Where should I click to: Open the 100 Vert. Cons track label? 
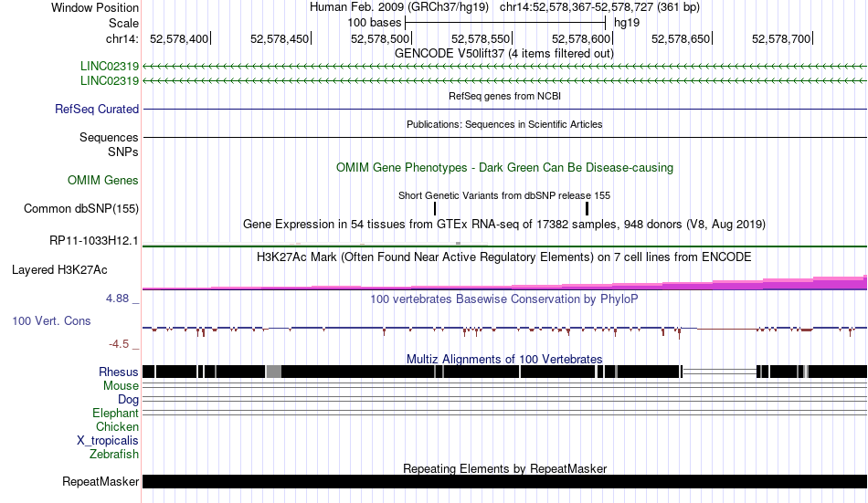pyautogui.click(x=51, y=321)
